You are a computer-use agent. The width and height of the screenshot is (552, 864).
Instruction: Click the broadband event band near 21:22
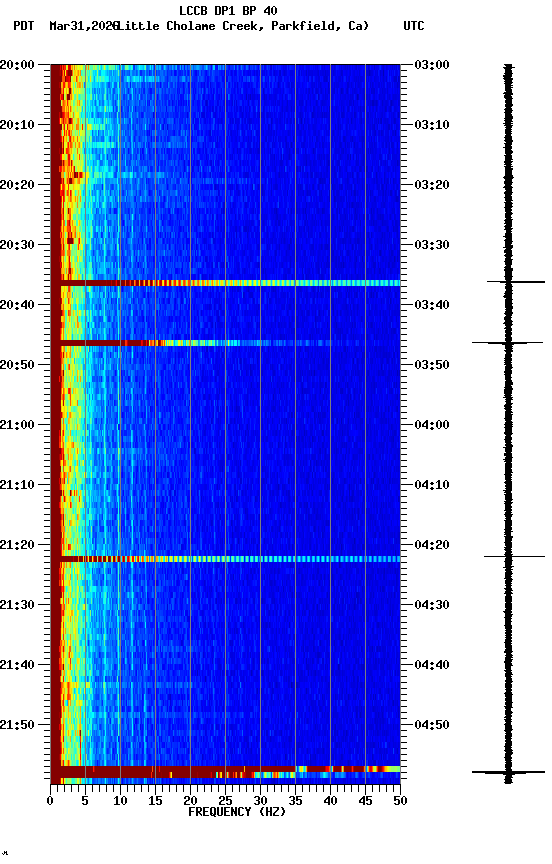pos(225,559)
